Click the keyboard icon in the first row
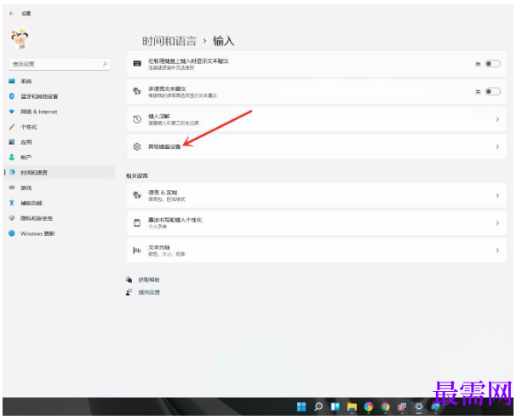This screenshot has width=528, height=420. (x=137, y=64)
